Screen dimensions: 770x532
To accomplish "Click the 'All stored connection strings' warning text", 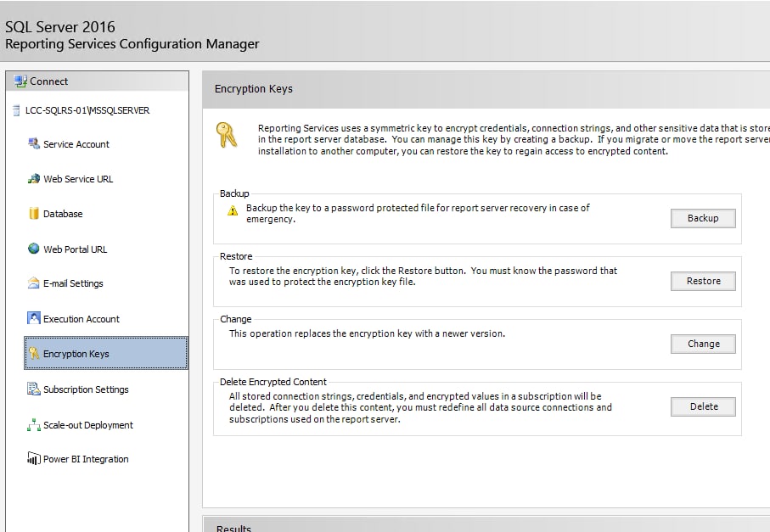I will point(420,408).
